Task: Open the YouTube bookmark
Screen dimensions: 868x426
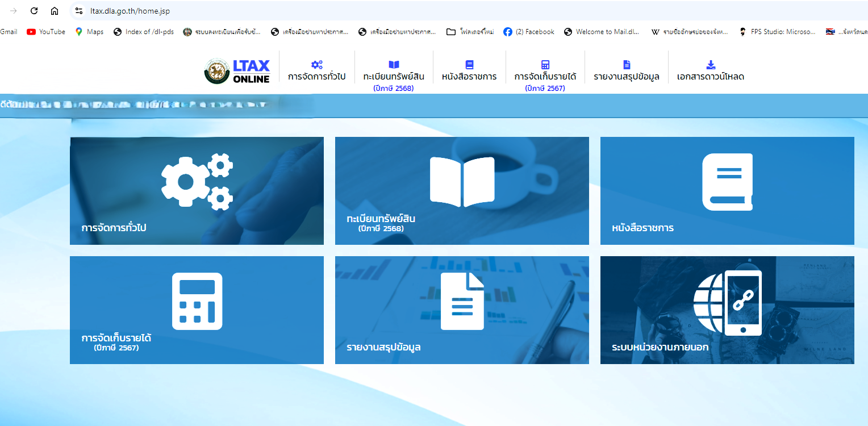Action: point(46,32)
